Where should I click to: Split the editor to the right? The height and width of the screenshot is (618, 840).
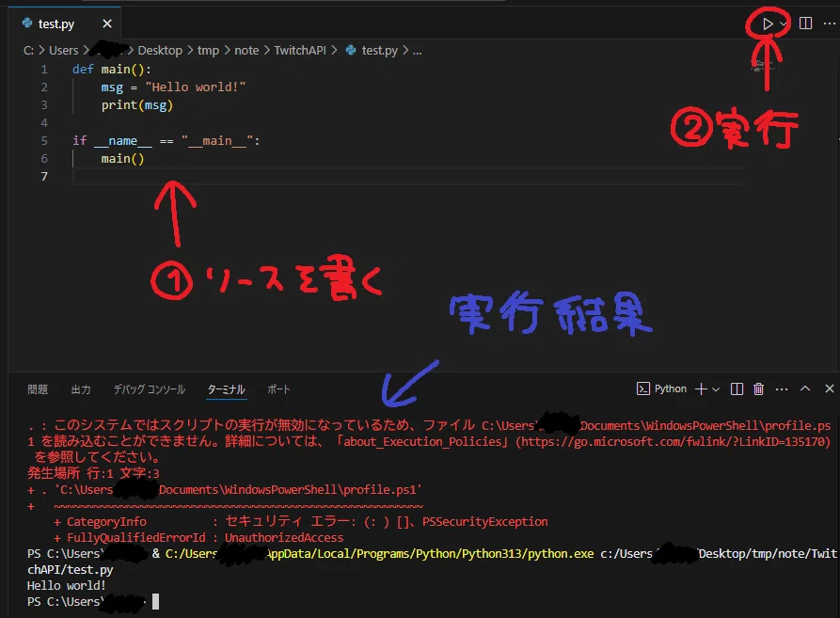805,23
